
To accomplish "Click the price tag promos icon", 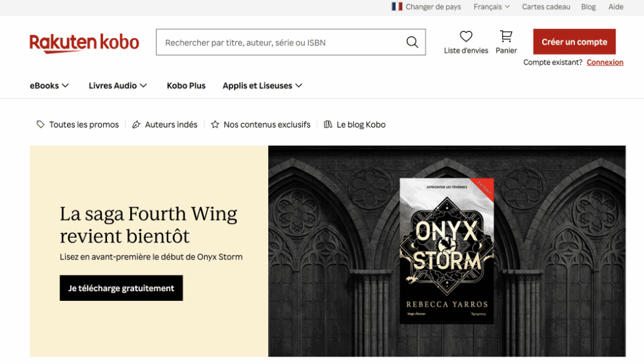I will click(40, 124).
